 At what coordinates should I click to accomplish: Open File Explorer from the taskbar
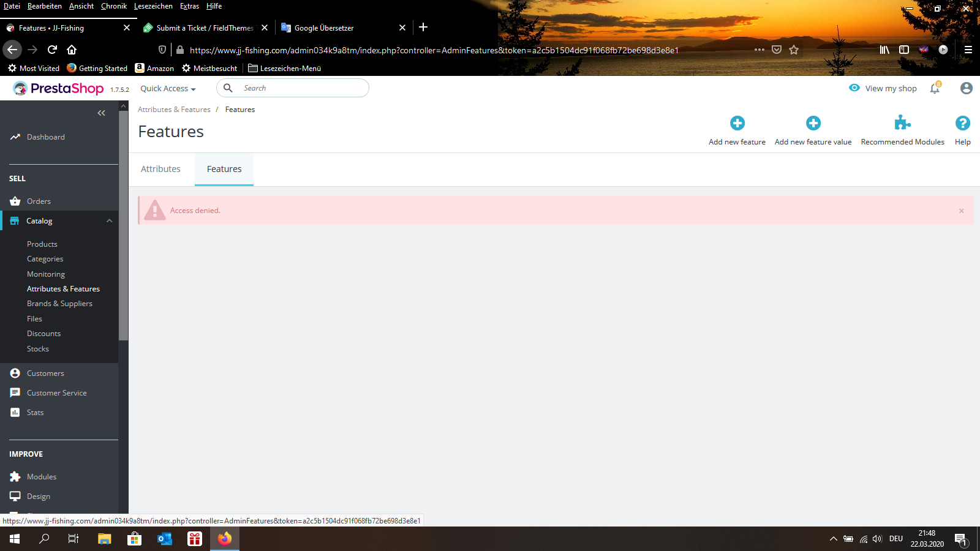click(x=105, y=539)
